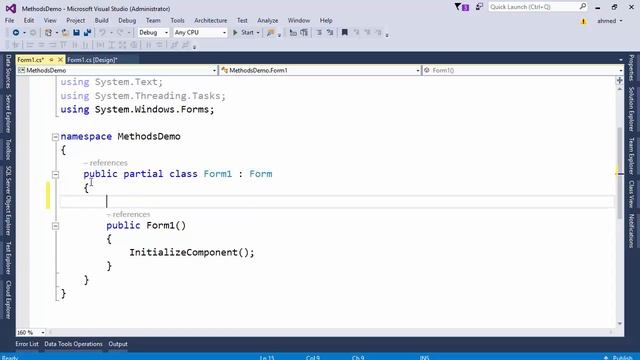
Task: Open the 160 % zoom dropdown
Action: (31, 333)
